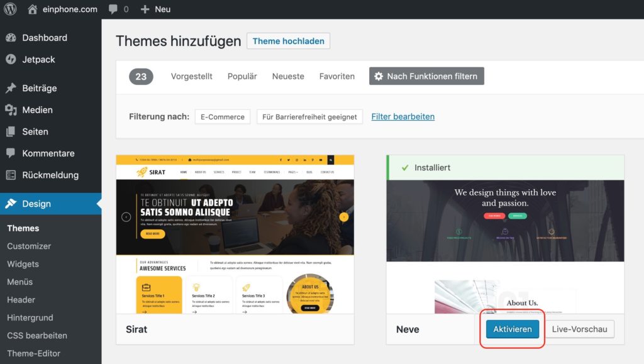The height and width of the screenshot is (364, 644).
Task: Click the 23 results count badge
Action: pyautogui.click(x=141, y=77)
